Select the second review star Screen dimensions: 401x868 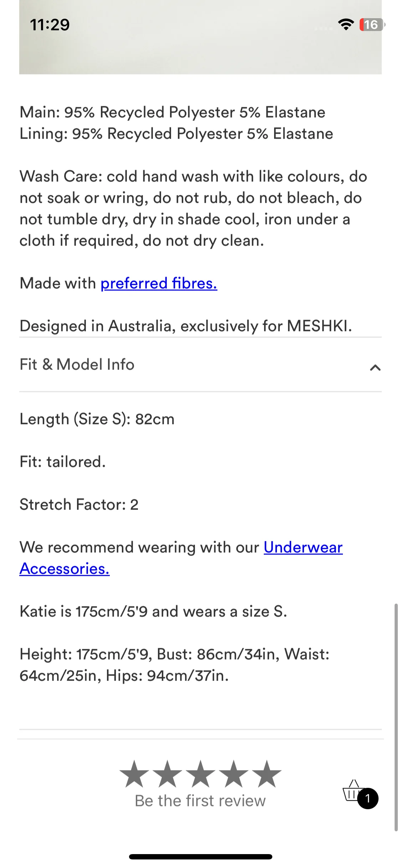pos(167,774)
